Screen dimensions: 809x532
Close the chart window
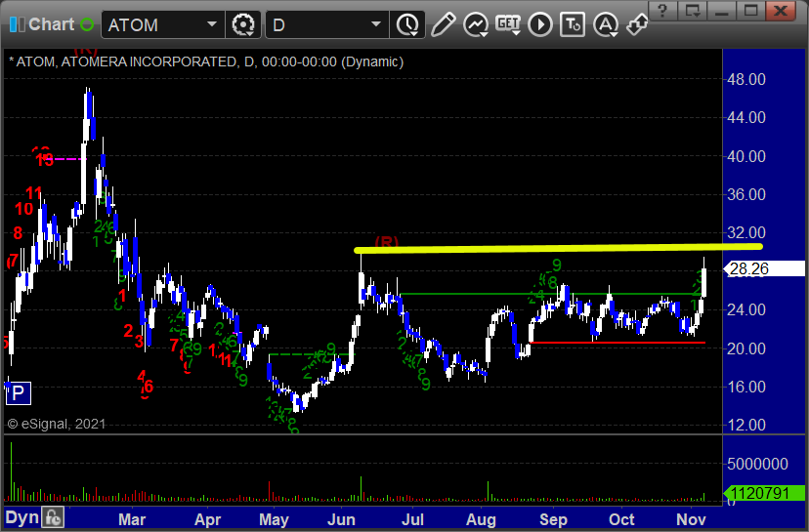(x=781, y=11)
